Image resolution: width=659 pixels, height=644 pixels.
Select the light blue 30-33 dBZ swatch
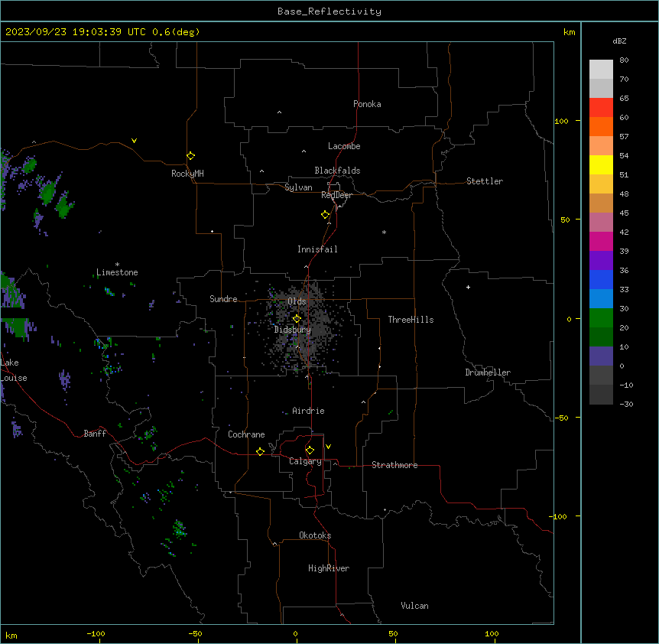tap(601, 299)
